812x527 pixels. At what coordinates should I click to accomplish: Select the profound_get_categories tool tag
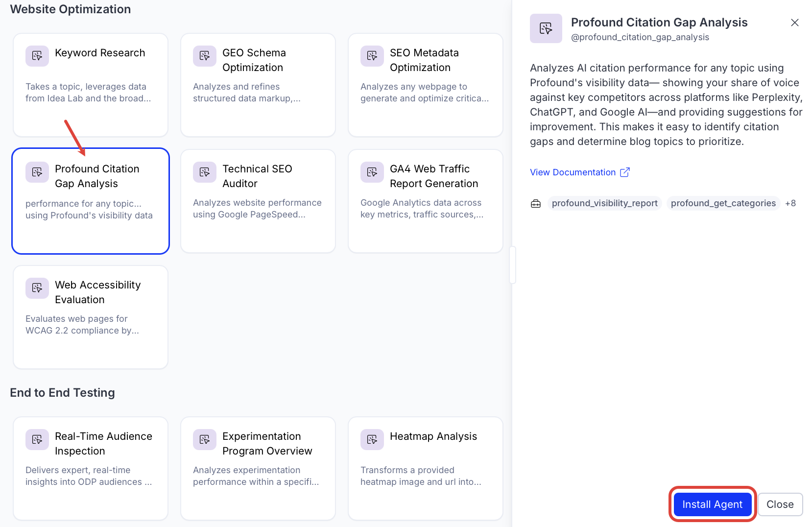tap(723, 203)
